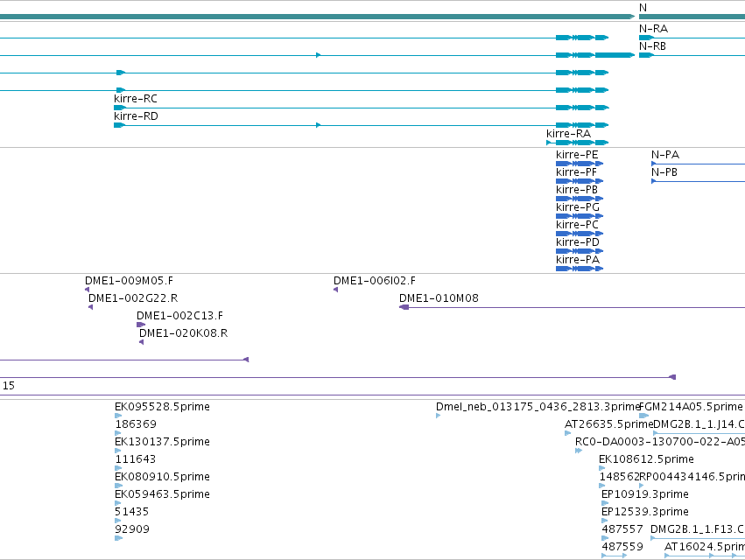
Task: Click the EK095528.5prime arrow glyph
Action: [x=118, y=416]
